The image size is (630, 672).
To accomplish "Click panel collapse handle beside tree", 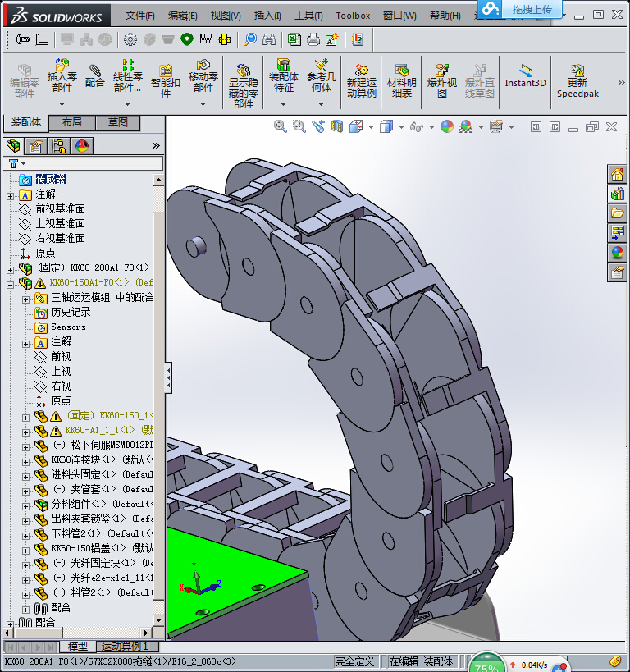I will click(x=169, y=377).
